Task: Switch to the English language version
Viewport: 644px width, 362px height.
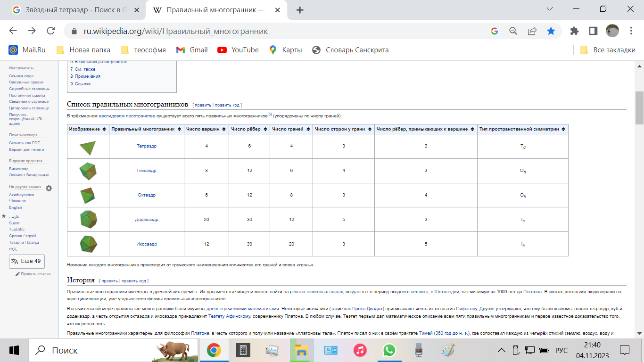Action: tap(16, 207)
